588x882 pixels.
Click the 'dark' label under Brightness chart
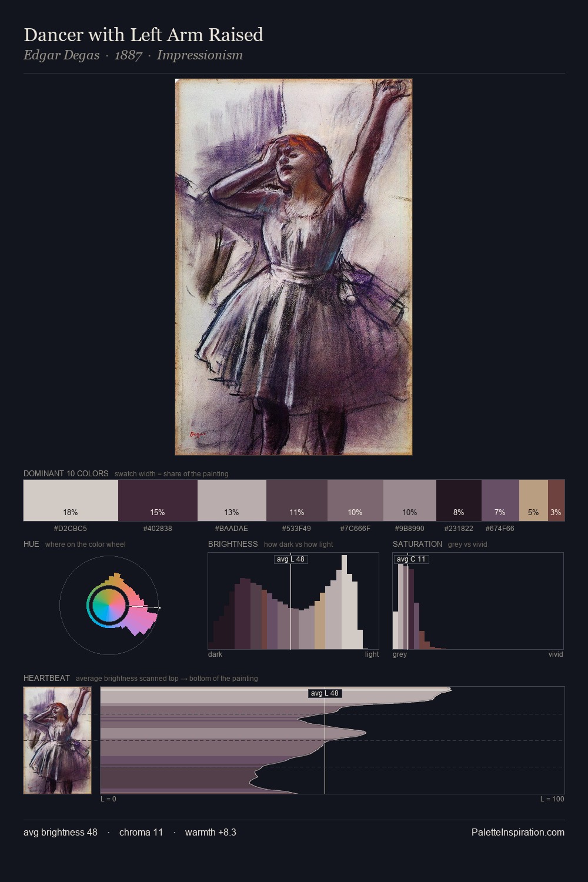tap(215, 654)
